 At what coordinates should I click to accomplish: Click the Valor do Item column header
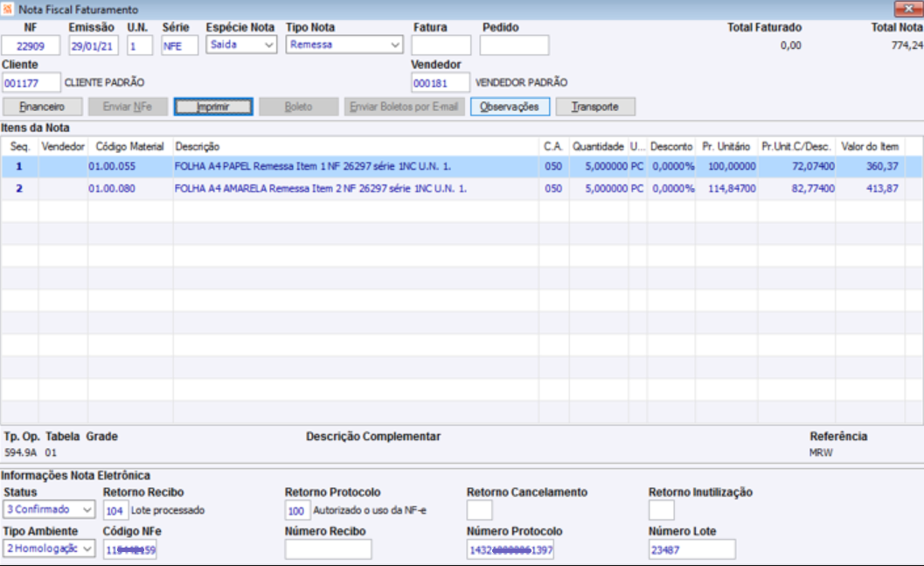point(870,147)
